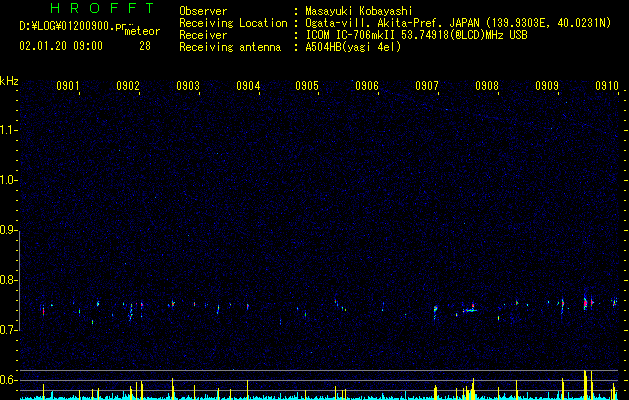This screenshot has height=400, width=629.
Task: Click the 0901 time marker
Action: (67, 86)
